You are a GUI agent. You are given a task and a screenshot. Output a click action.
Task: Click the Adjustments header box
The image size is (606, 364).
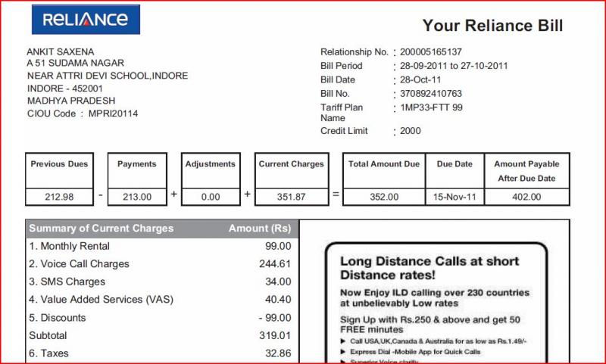pyautogui.click(x=211, y=170)
